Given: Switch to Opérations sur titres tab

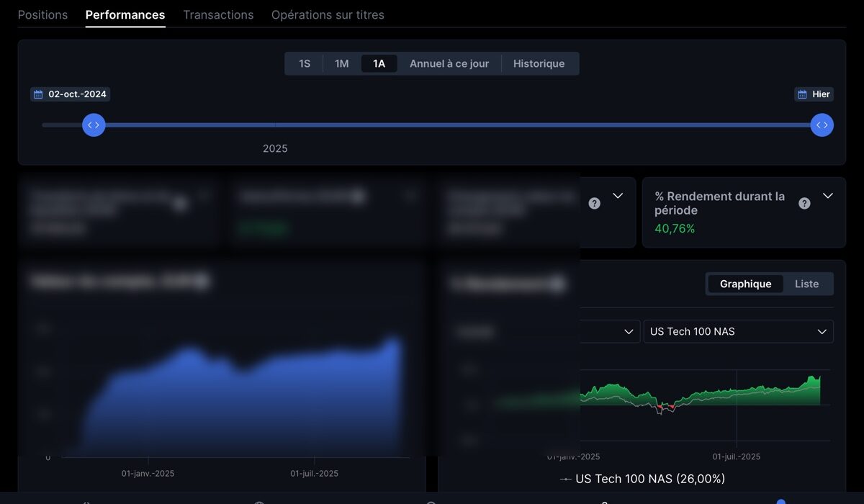Looking at the screenshot, I should coord(328,14).
